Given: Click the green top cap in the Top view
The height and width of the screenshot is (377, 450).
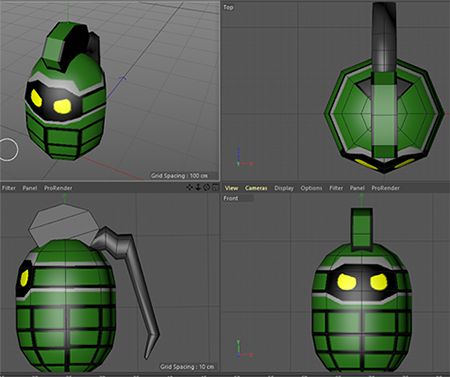Looking at the screenshot, I should [384, 114].
